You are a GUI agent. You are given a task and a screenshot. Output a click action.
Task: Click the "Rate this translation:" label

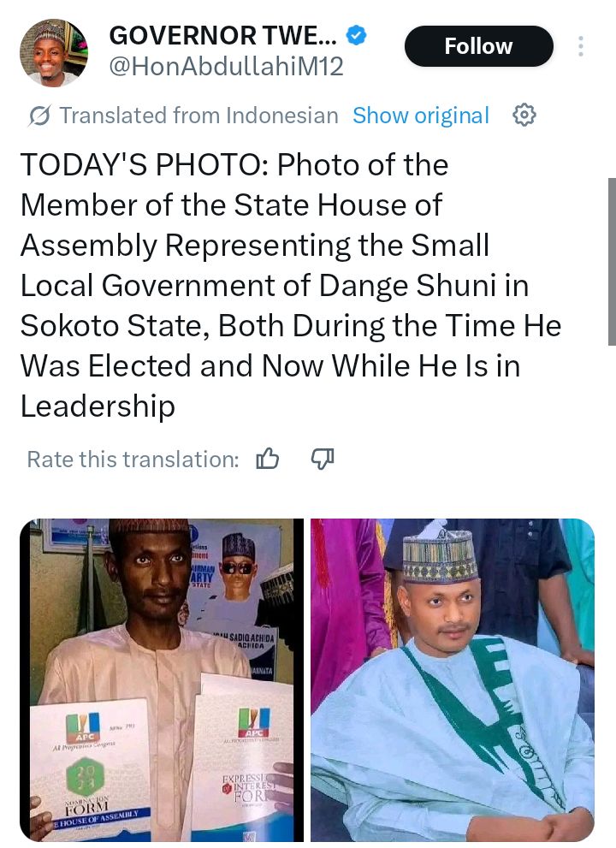pos(133,460)
